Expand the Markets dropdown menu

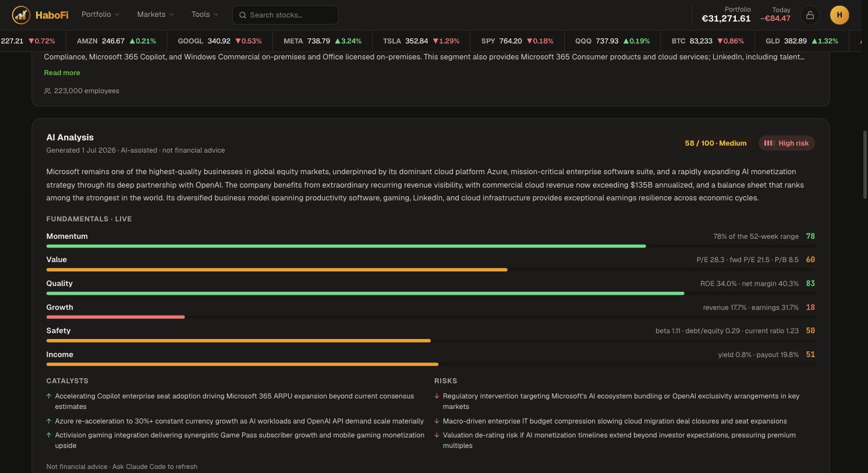tap(155, 15)
